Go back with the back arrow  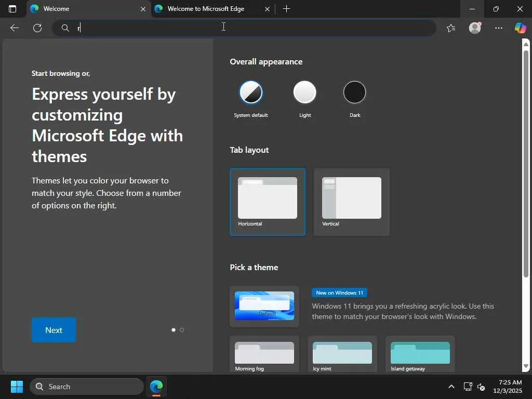coord(14,28)
